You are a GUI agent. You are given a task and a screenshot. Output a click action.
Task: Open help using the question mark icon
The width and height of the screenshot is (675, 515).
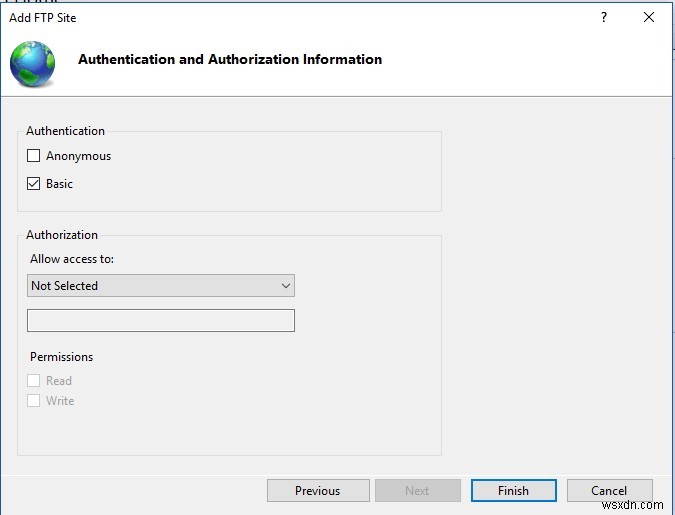tap(604, 17)
